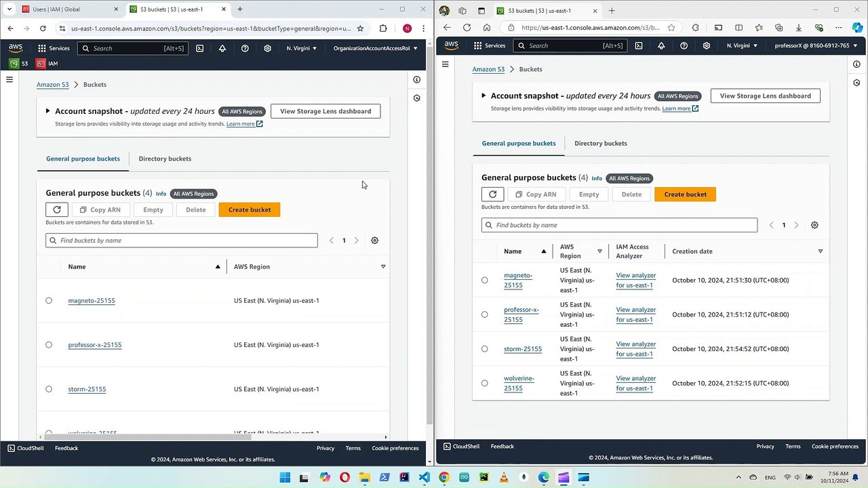Open notifications bell in left window's AWS header

tap(222, 49)
